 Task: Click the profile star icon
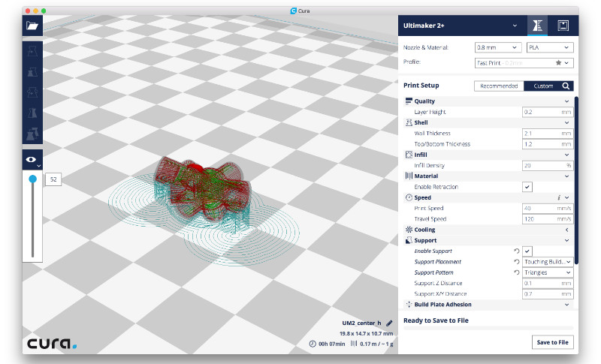click(x=558, y=63)
